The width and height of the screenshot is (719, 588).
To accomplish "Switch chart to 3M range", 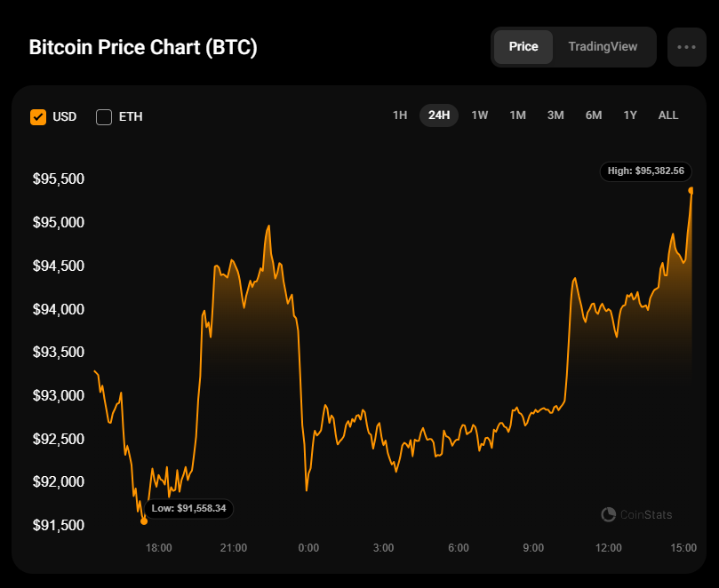I will tap(555, 115).
